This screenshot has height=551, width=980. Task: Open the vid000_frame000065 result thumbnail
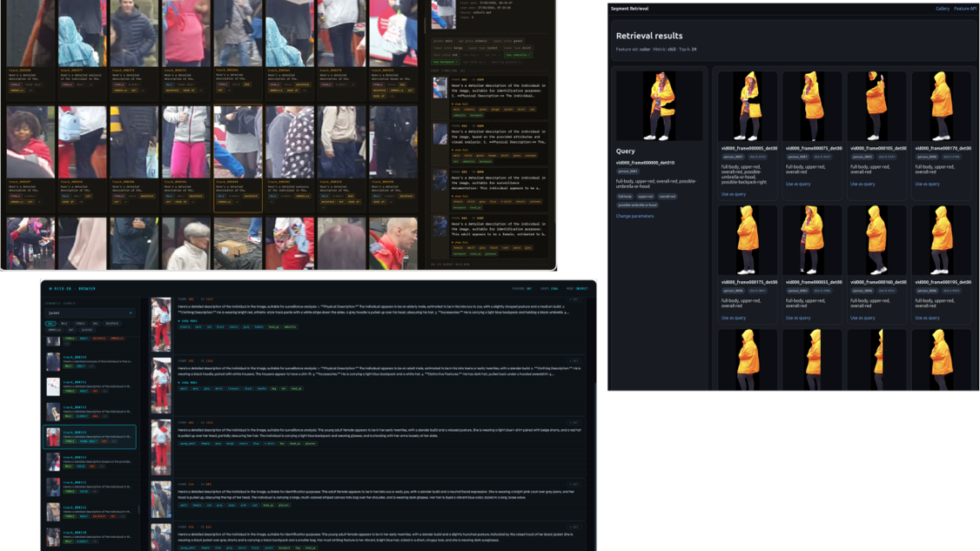coord(748,106)
